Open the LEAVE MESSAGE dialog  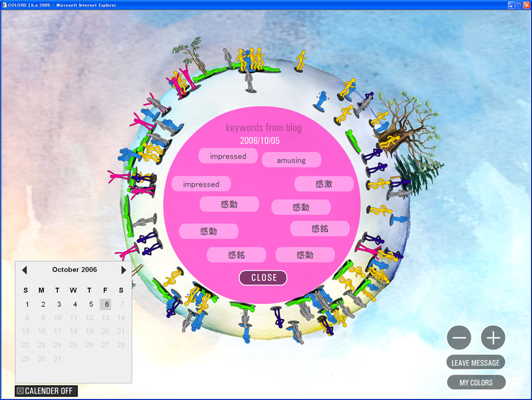pos(475,363)
